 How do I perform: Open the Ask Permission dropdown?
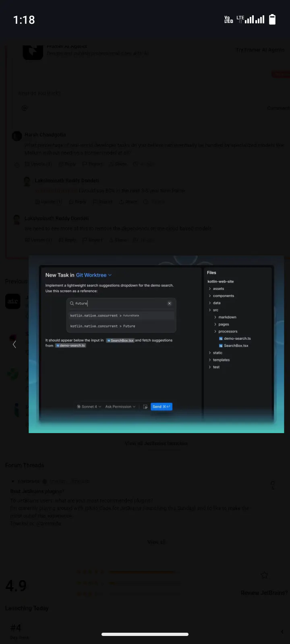pos(120,407)
